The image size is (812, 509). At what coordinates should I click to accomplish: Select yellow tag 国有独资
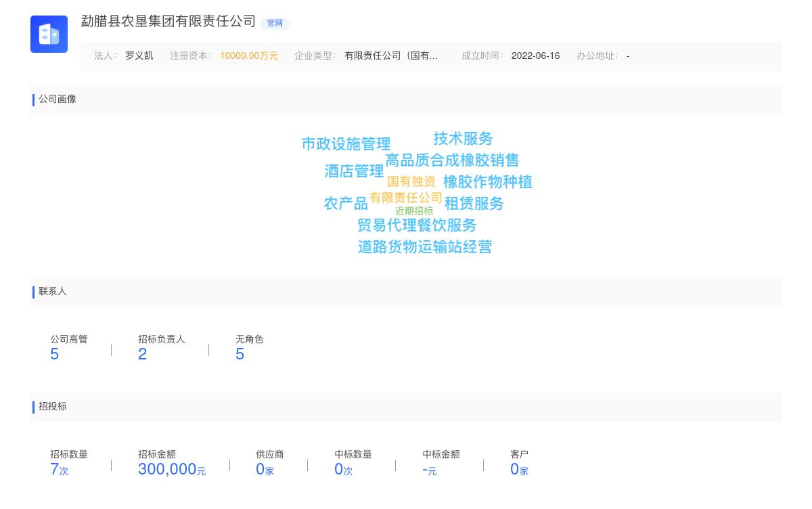(411, 182)
